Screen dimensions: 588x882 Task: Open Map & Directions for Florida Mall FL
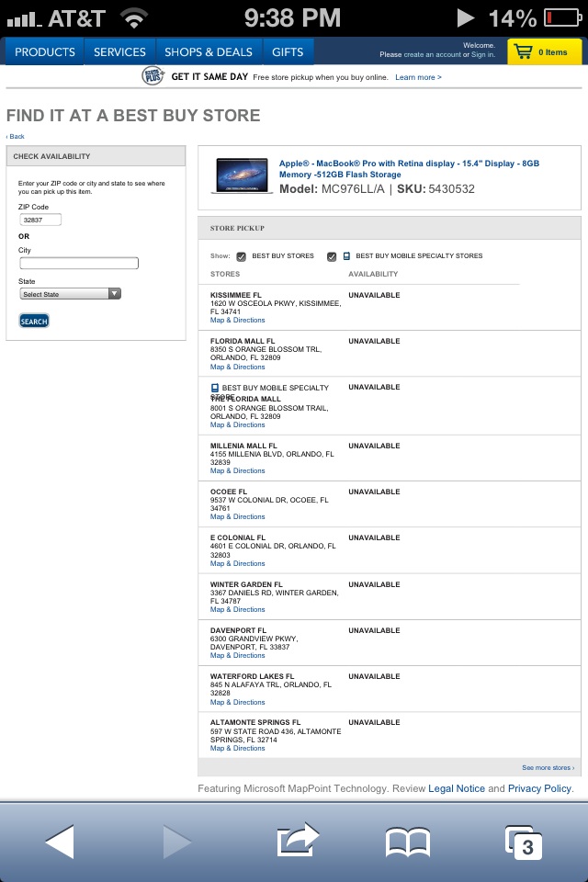237,367
